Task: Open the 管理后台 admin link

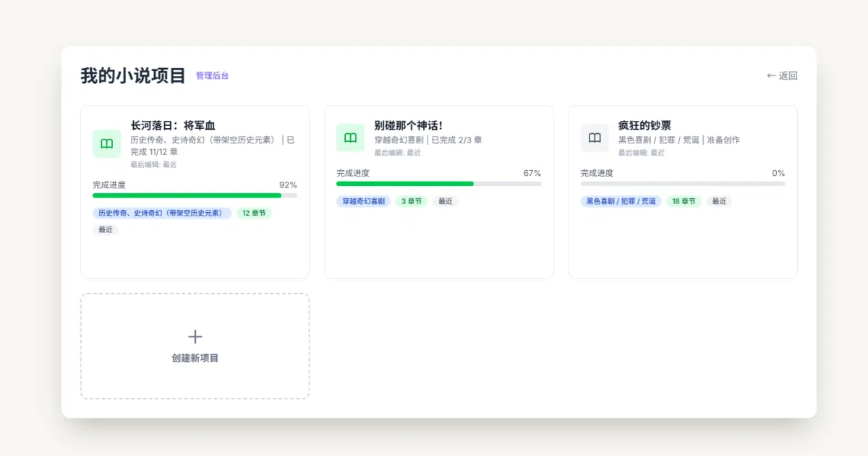Action: (212, 75)
